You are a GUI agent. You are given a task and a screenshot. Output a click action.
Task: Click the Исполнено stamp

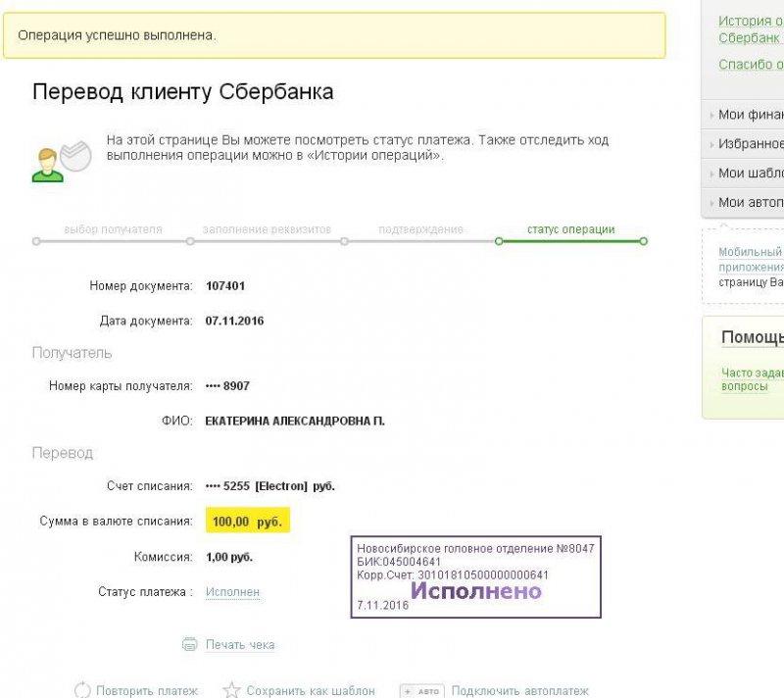(475, 577)
